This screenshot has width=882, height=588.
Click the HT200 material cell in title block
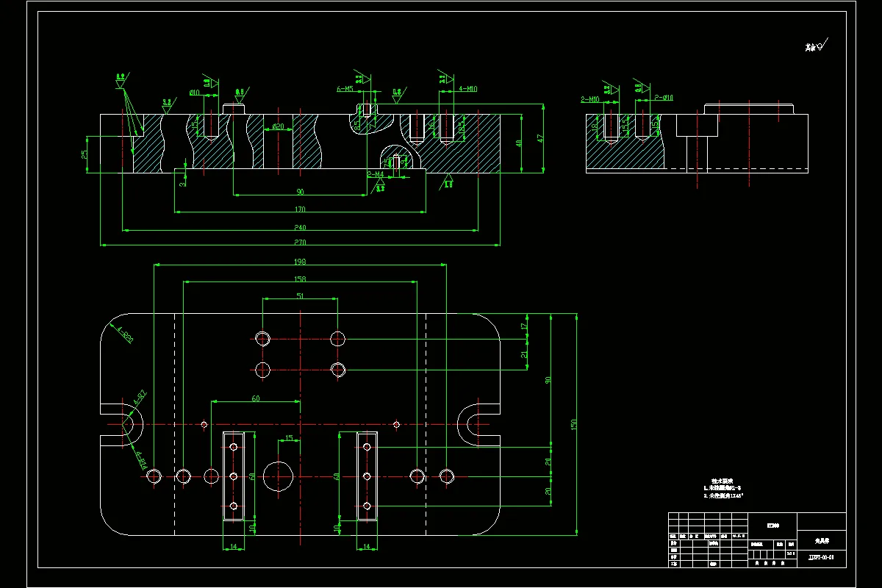pos(772,526)
